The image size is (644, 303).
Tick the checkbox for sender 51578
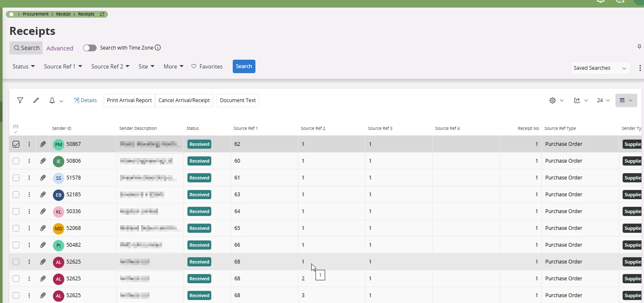pyautogui.click(x=16, y=178)
